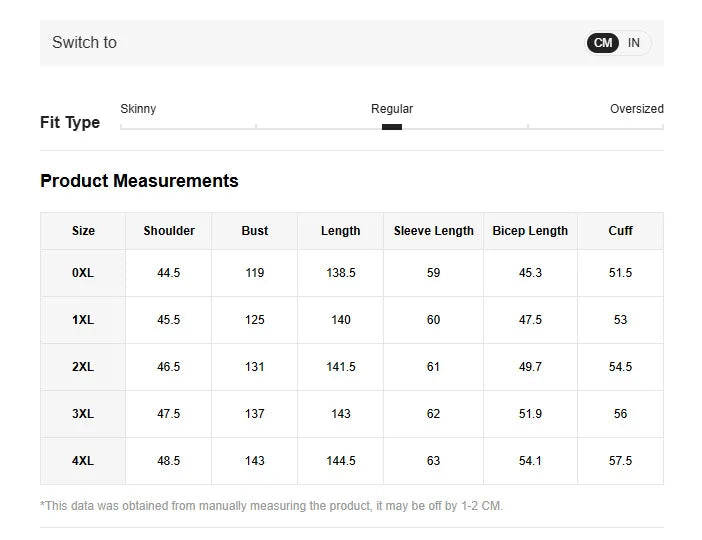Click the Size column header
Screen dimensions: 702x540
(x=83, y=231)
